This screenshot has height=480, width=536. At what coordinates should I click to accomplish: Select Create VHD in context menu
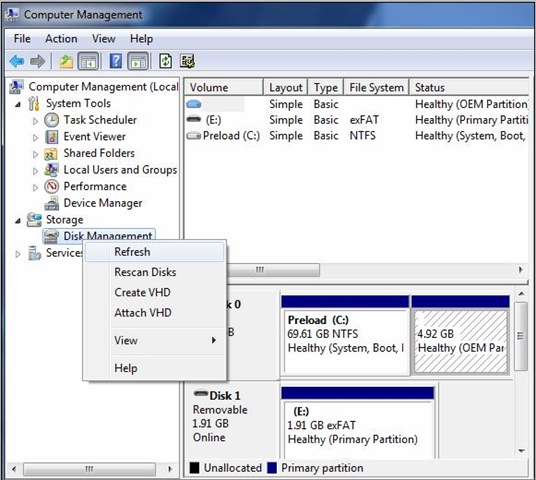[x=155, y=292]
